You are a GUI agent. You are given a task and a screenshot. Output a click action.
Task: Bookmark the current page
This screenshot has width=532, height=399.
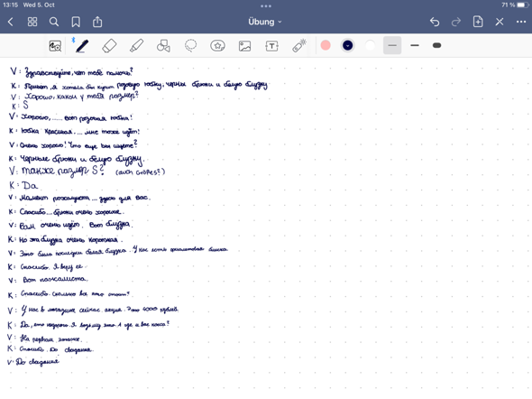coord(76,22)
